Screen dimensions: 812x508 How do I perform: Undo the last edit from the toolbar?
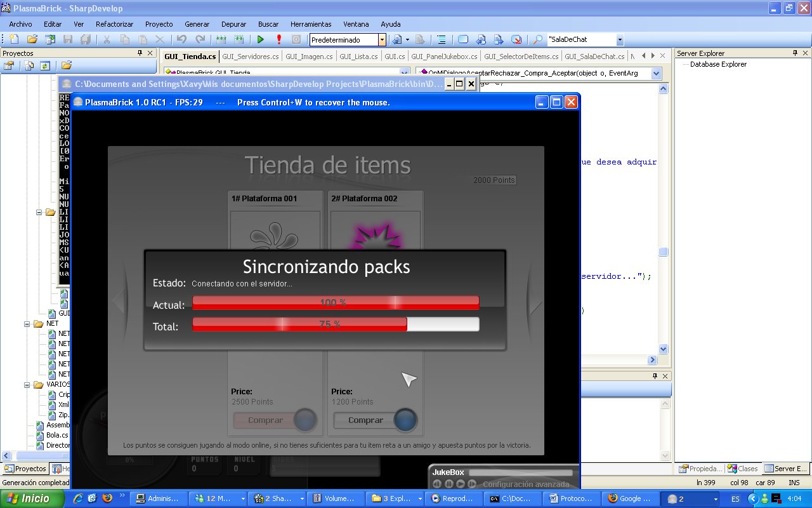coord(181,39)
